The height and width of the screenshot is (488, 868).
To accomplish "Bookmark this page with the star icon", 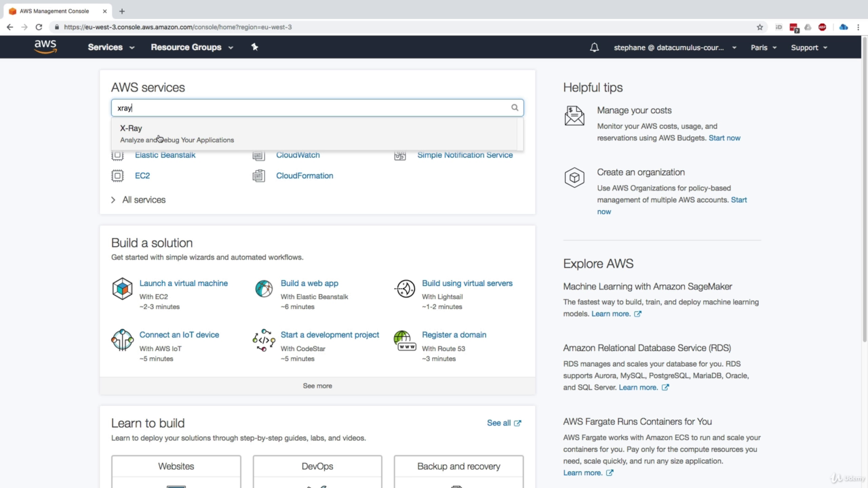I will (x=759, y=27).
